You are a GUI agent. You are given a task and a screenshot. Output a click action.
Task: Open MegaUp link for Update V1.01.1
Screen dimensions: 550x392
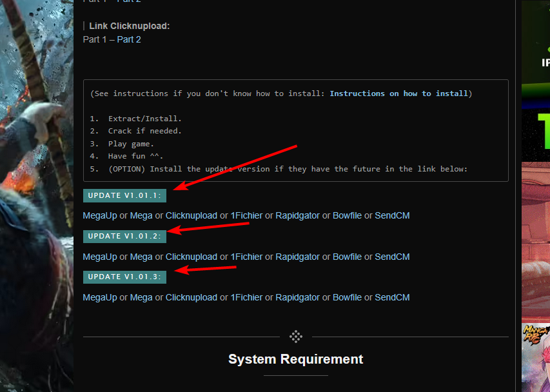tap(100, 215)
